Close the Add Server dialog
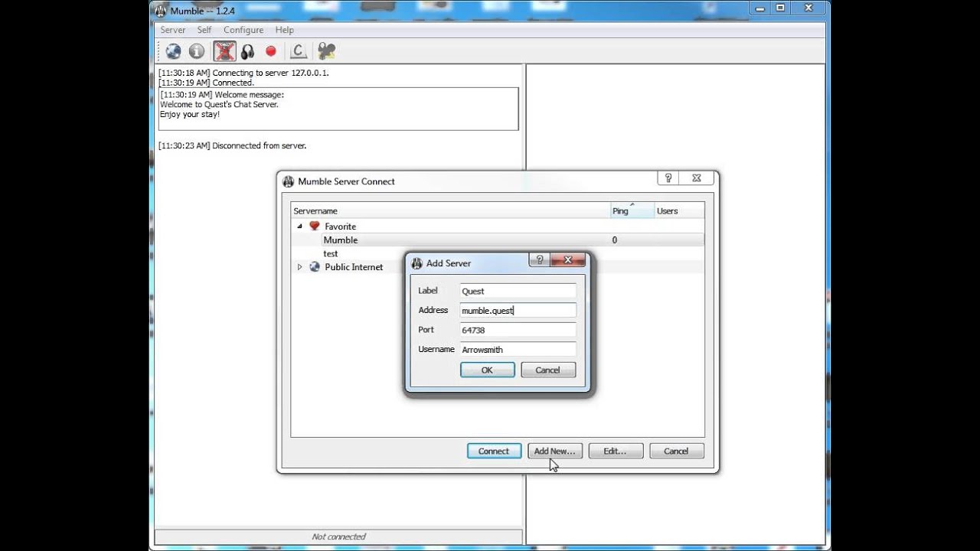This screenshot has height=551, width=980. pos(568,260)
